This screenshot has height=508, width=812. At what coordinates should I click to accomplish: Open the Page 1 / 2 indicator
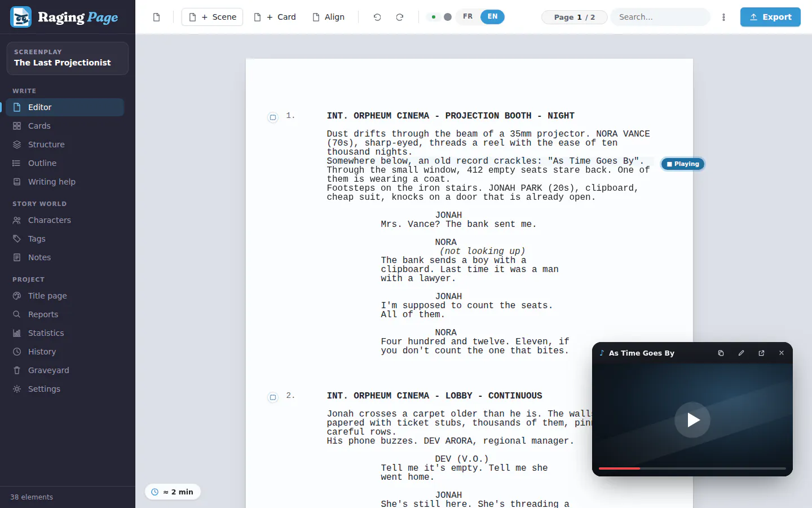click(x=574, y=17)
